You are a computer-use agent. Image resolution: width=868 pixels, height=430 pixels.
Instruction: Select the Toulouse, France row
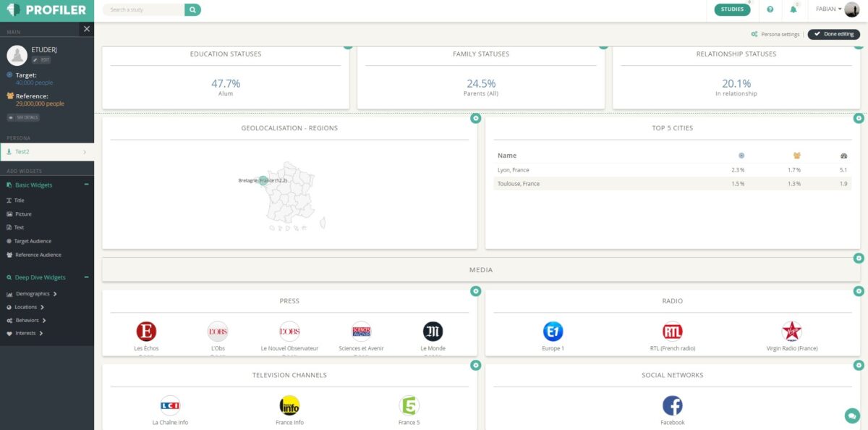(x=673, y=184)
